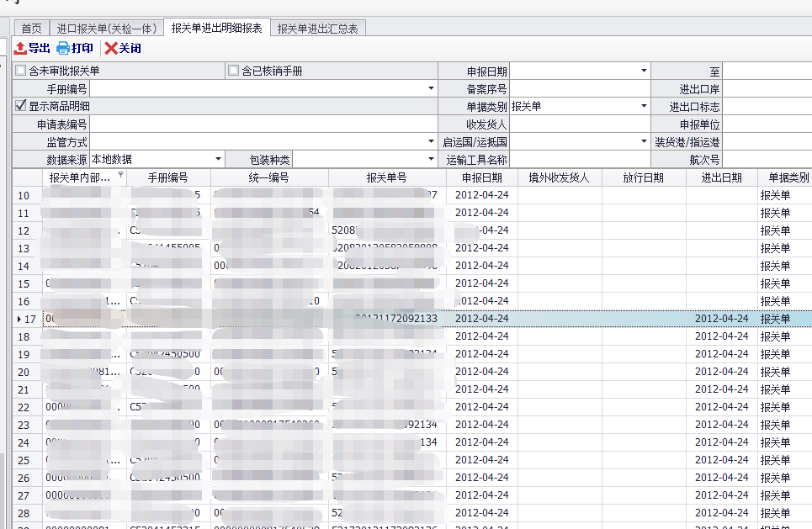Open the 数据来源 dropdown showing 本地数据
Image resolution: width=812 pixels, height=529 pixels.
pyautogui.click(x=218, y=159)
